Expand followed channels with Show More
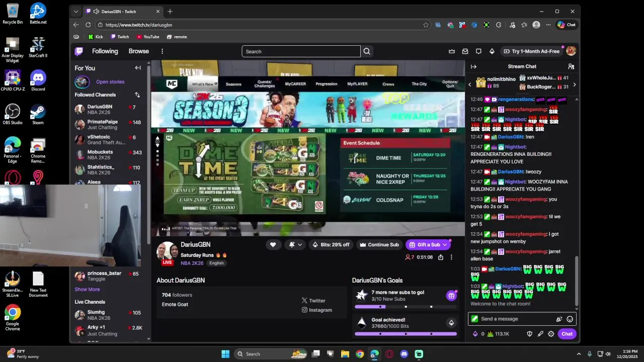This screenshot has height=362, width=644. pyautogui.click(x=87, y=289)
